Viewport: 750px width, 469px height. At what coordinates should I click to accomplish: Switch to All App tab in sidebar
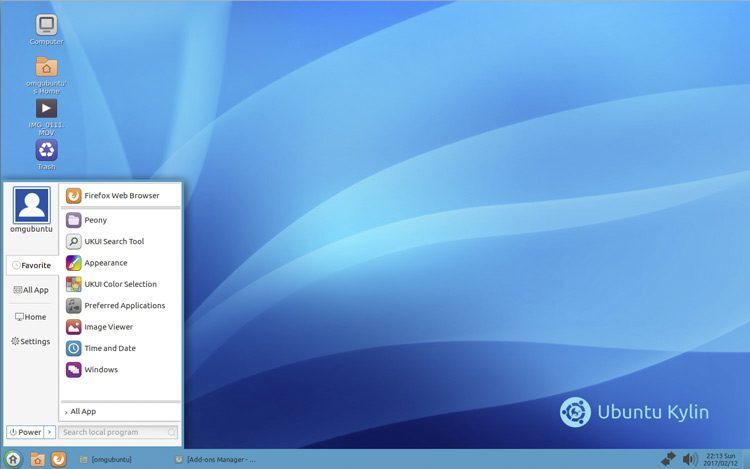[31, 290]
